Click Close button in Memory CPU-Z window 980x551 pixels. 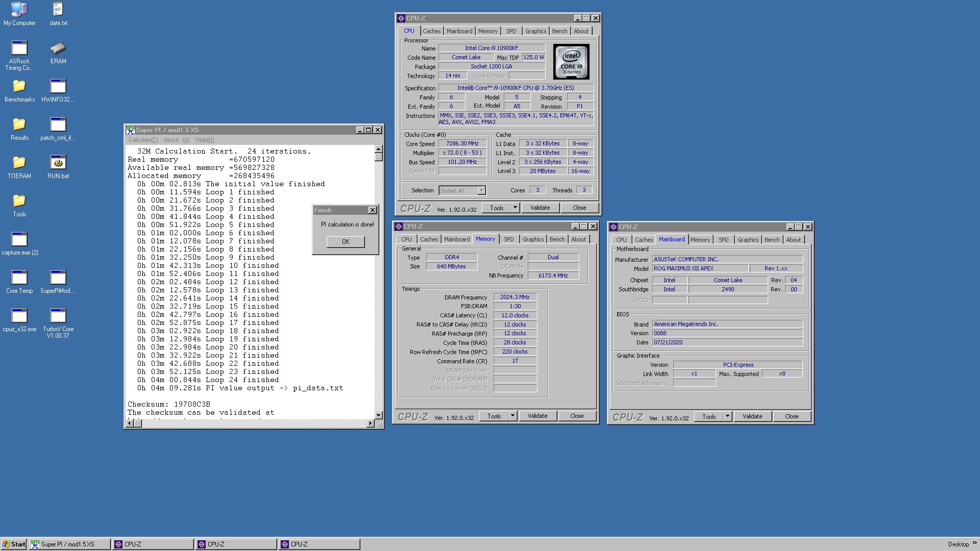(x=576, y=416)
